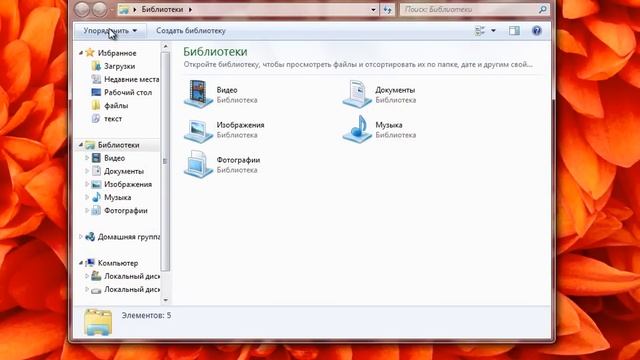
Task: Click the Недавние места icon in the sidebar
Action: coord(96,79)
